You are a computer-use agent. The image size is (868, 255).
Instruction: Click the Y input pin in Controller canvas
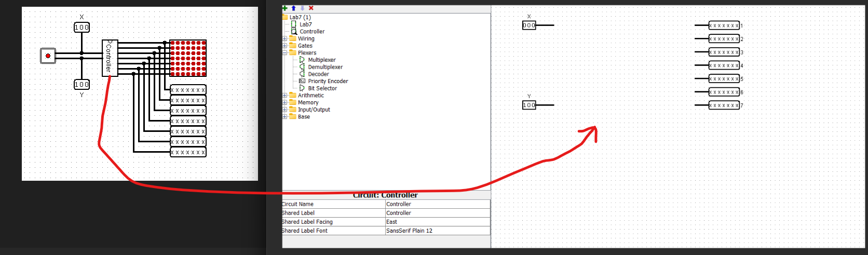[x=529, y=105]
